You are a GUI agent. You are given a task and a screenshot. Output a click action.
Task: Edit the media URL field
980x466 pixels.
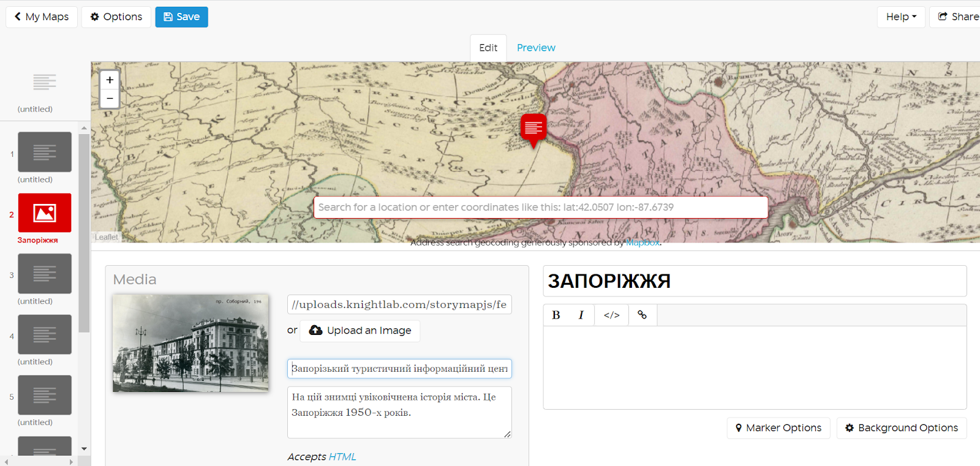[x=399, y=304]
